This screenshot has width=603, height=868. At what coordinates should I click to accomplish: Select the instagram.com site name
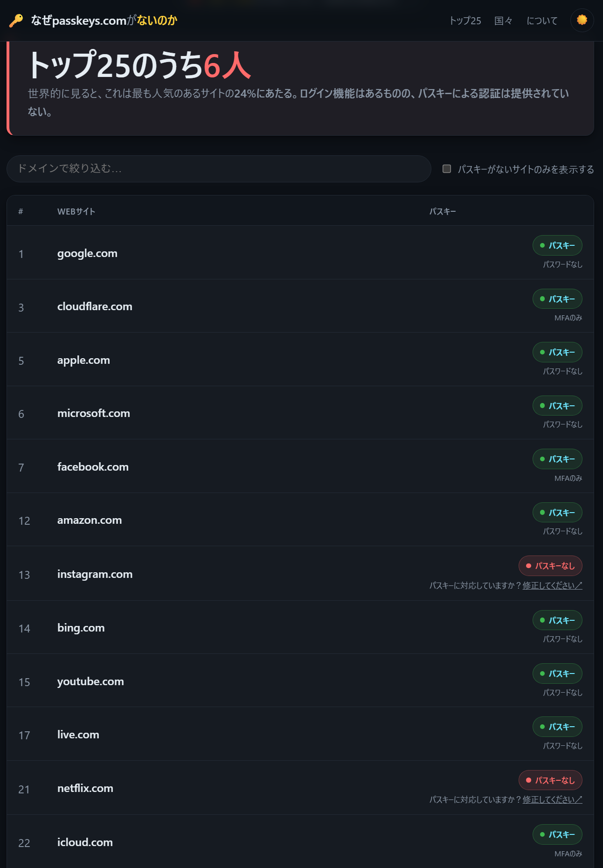click(x=95, y=574)
